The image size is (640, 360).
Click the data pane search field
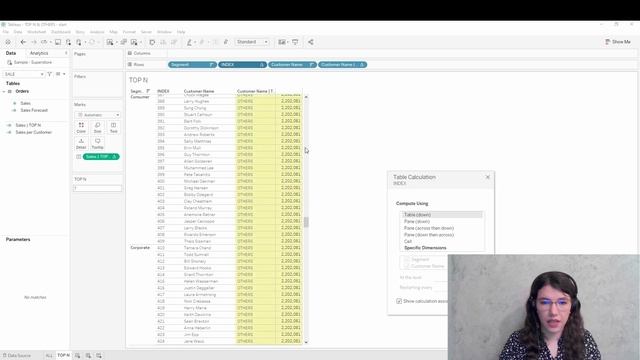[24, 74]
